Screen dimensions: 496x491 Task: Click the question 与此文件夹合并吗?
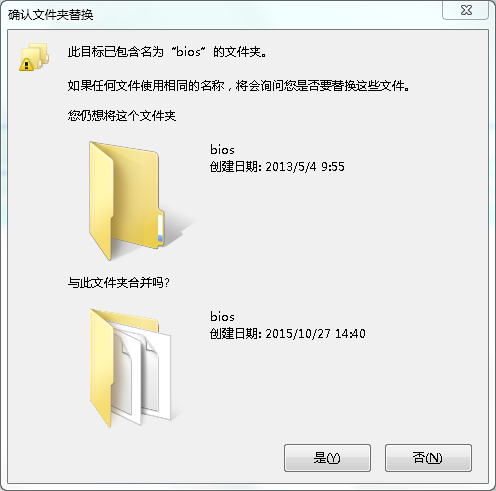pos(119,283)
